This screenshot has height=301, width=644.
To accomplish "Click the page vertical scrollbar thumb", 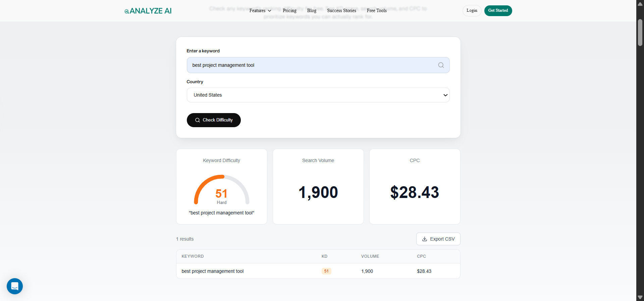I will tap(640, 33).
